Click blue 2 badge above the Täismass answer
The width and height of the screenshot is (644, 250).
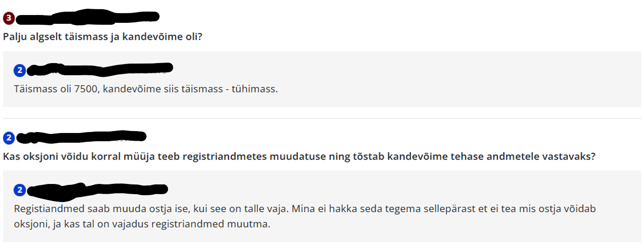(20, 71)
